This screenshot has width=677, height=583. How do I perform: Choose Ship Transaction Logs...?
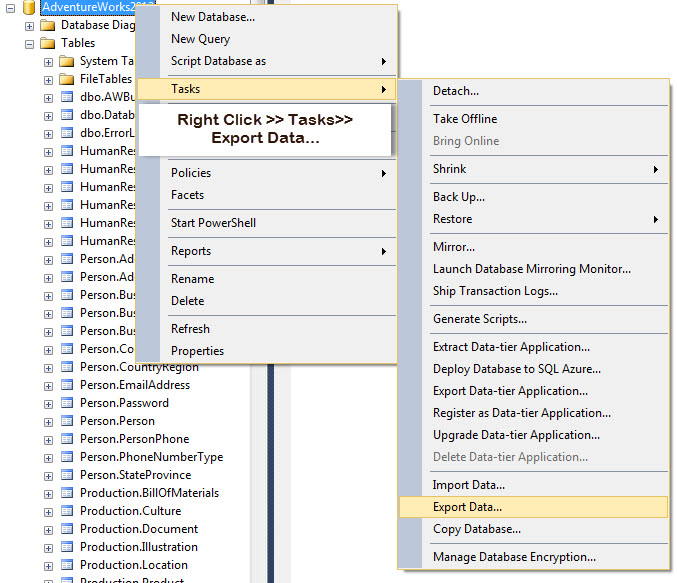click(534, 291)
